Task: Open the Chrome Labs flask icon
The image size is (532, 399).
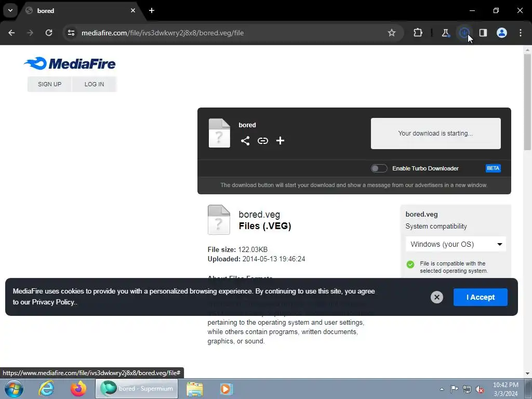Action: (x=445, y=33)
